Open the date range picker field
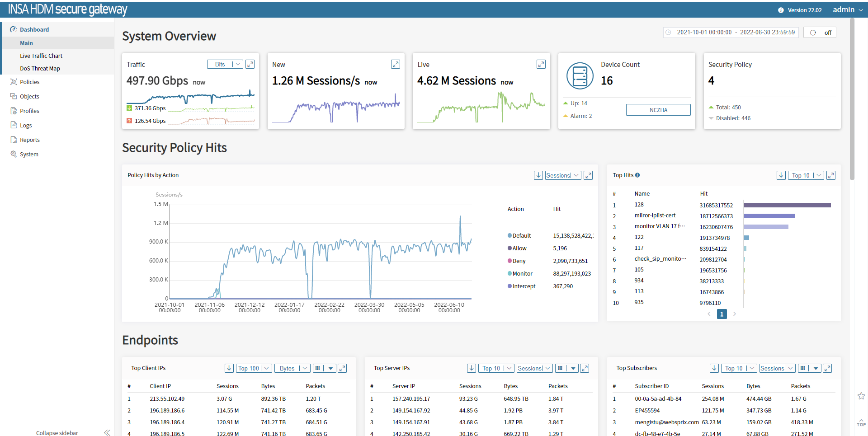 point(731,33)
